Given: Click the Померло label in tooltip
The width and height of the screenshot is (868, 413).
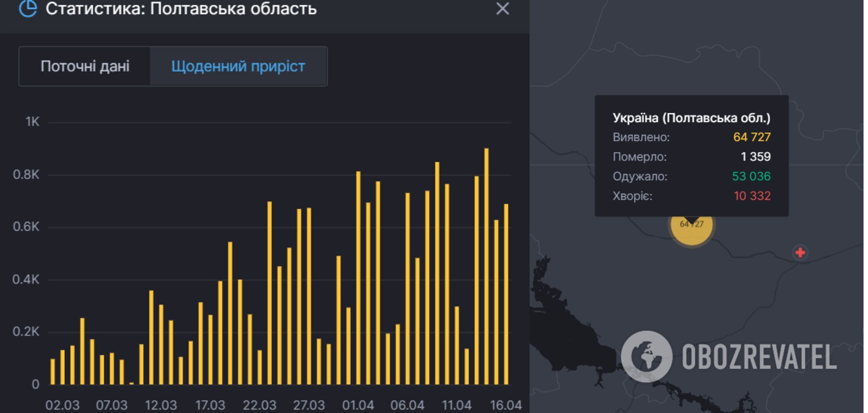Looking at the screenshot, I should 639,157.
